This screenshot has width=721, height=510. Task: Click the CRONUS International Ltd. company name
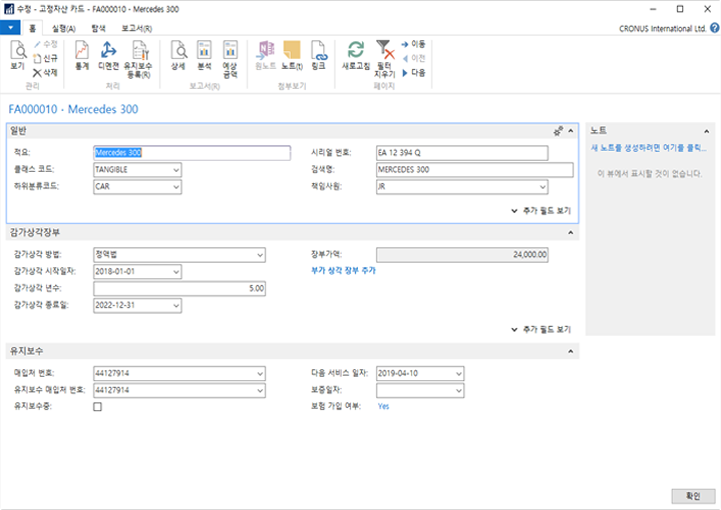click(x=662, y=29)
